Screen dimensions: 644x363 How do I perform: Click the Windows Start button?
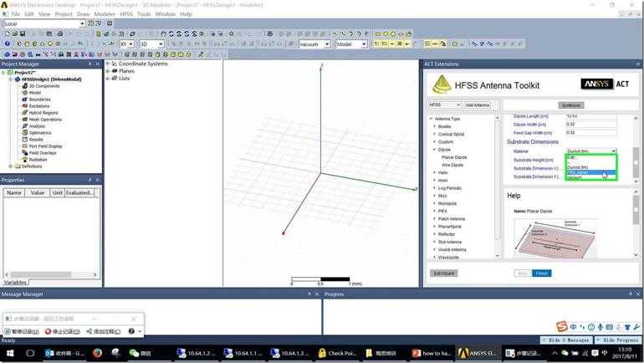(10, 353)
